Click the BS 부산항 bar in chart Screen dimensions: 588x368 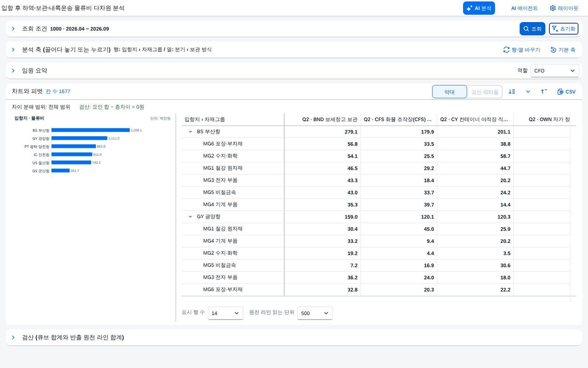coord(90,130)
